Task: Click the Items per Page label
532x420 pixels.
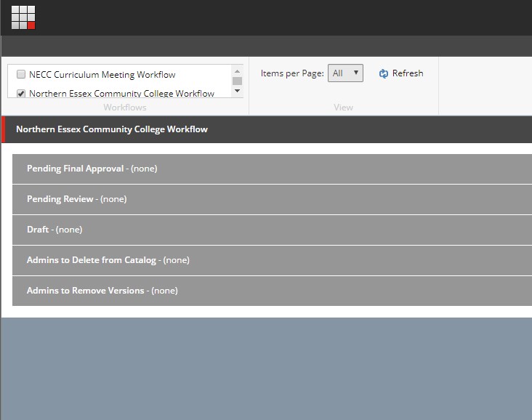Action: [292, 73]
